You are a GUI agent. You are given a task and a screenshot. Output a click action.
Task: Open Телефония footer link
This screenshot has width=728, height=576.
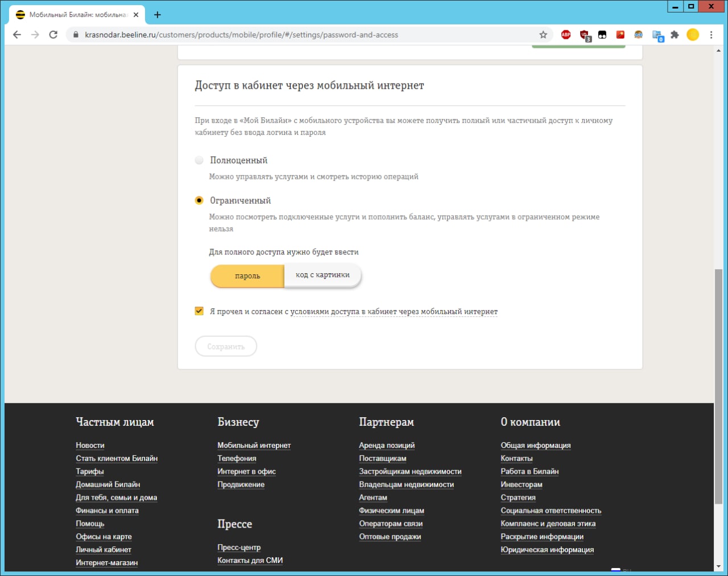coord(237,458)
